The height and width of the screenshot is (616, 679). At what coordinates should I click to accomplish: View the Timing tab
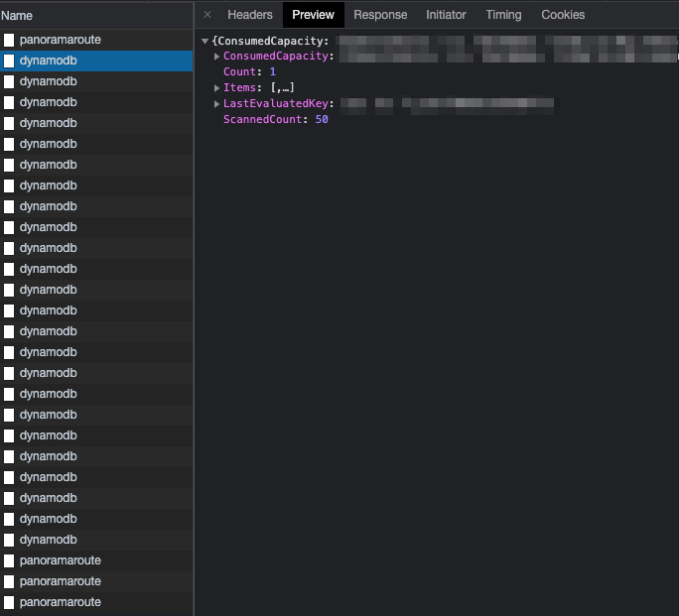(x=503, y=15)
